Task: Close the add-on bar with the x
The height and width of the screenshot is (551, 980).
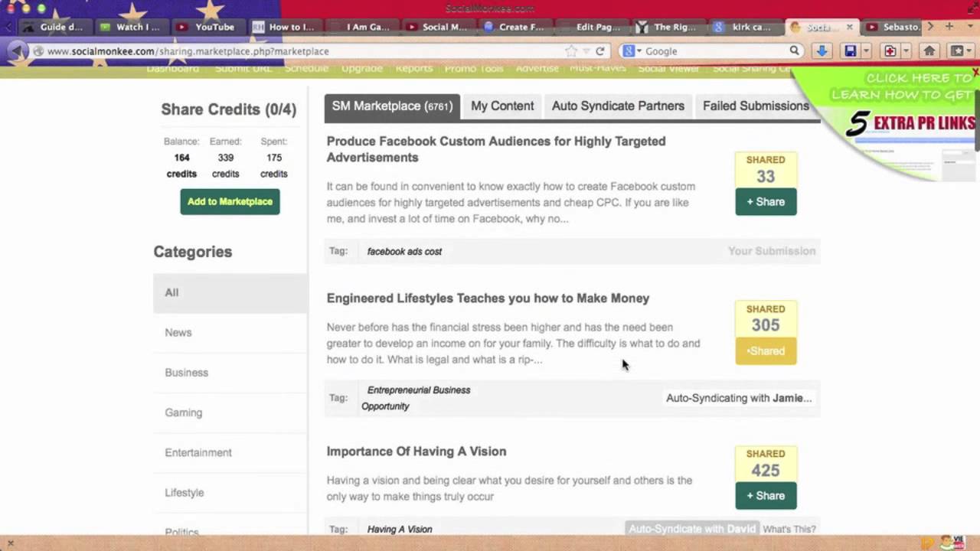Action: pyautogui.click(x=10, y=543)
